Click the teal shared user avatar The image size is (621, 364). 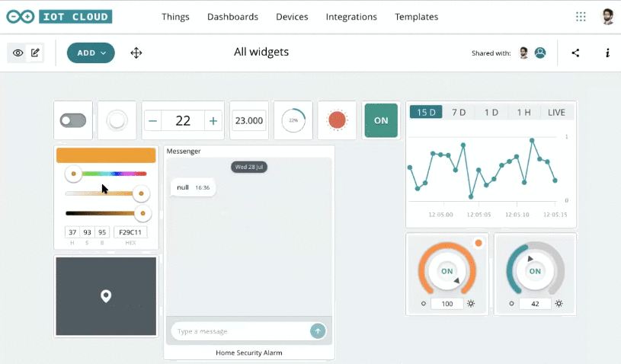[x=540, y=53]
